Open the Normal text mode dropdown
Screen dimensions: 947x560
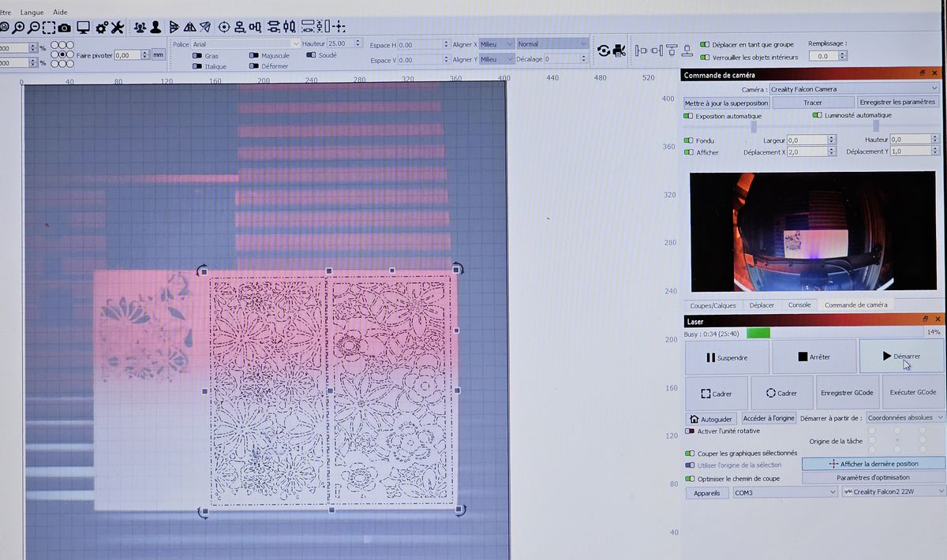(x=552, y=44)
